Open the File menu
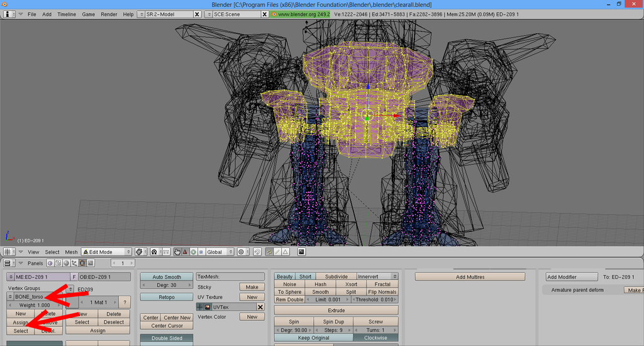644x346 pixels. (32, 14)
